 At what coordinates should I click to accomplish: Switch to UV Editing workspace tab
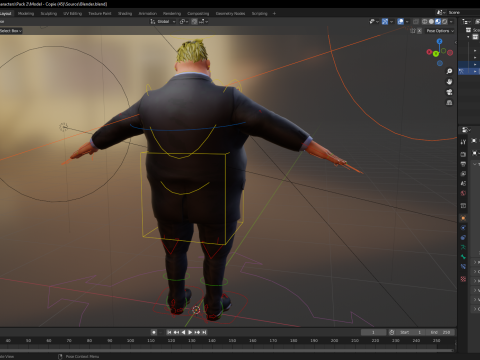pyautogui.click(x=72, y=13)
